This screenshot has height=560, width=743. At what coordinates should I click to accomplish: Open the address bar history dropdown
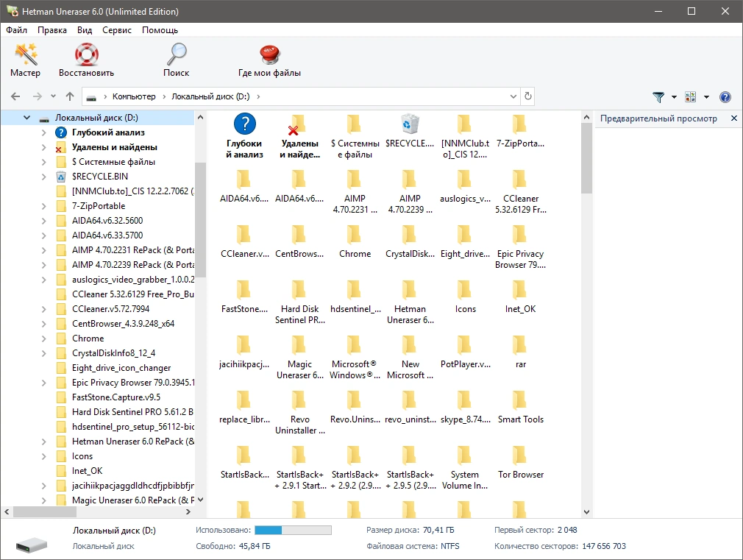pyautogui.click(x=513, y=96)
